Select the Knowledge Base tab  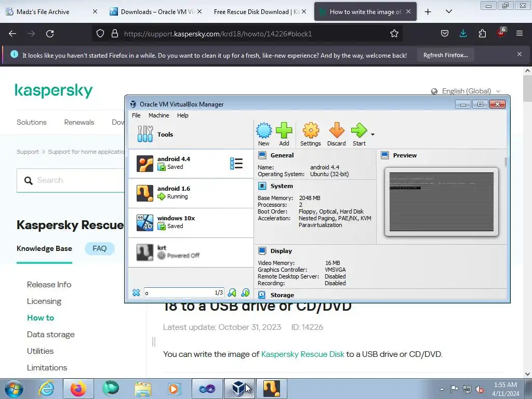[x=44, y=249]
